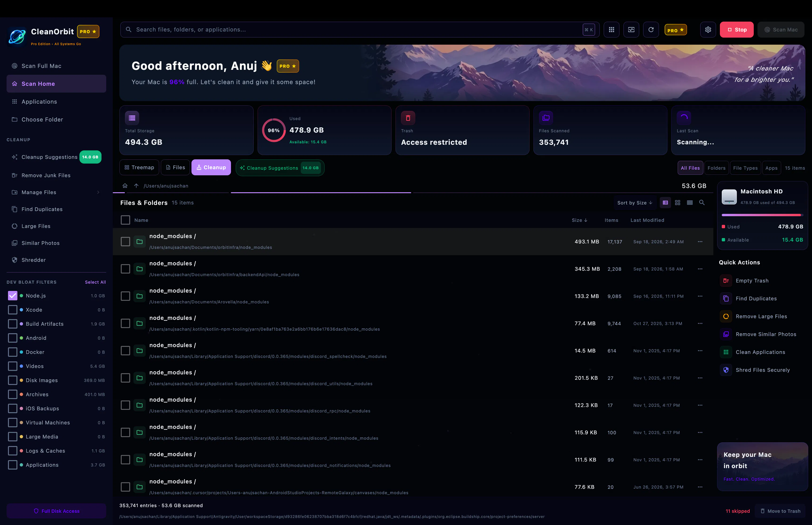Open more options for backendApi/node_modules row
The image size is (812, 525).
700,269
